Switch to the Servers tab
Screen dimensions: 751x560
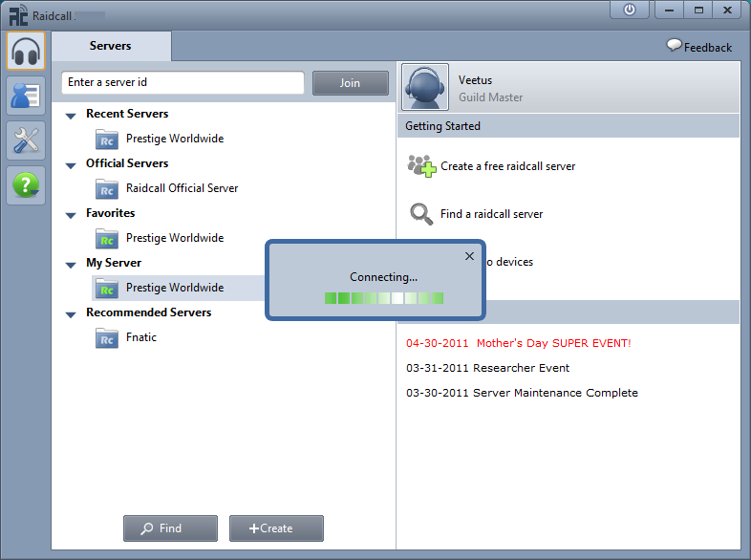pos(111,46)
